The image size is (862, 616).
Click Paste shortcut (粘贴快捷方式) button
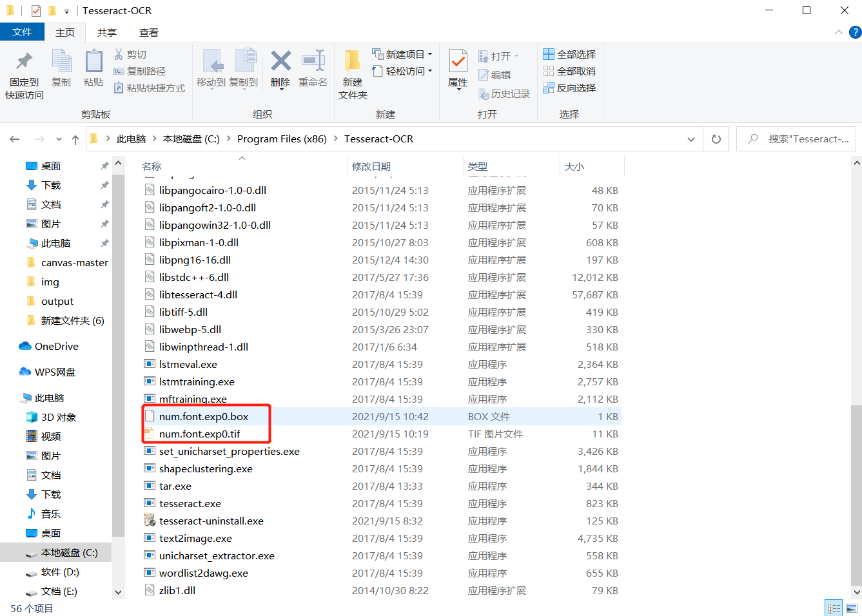[x=149, y=88]
